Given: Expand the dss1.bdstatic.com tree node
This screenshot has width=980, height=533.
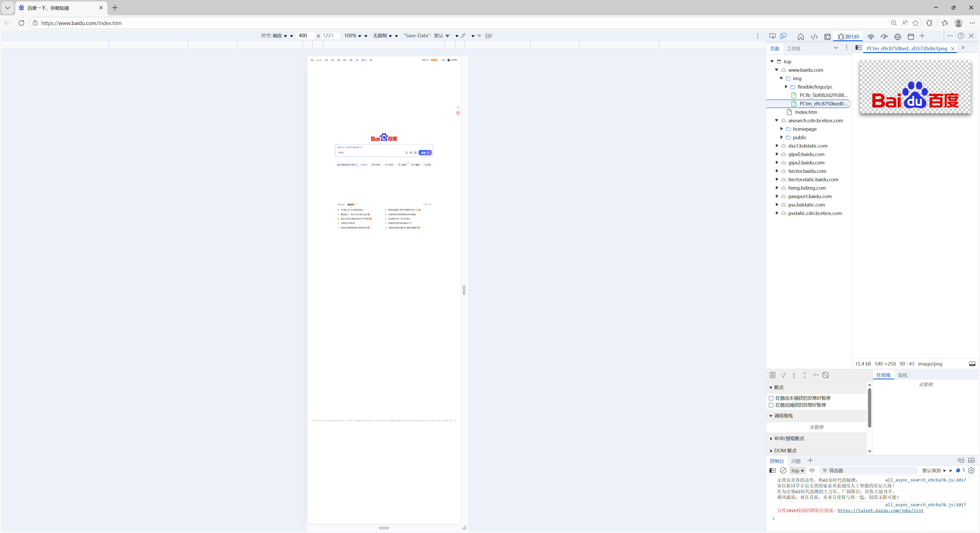Looking at the screenshot, I should coord(777,146).
